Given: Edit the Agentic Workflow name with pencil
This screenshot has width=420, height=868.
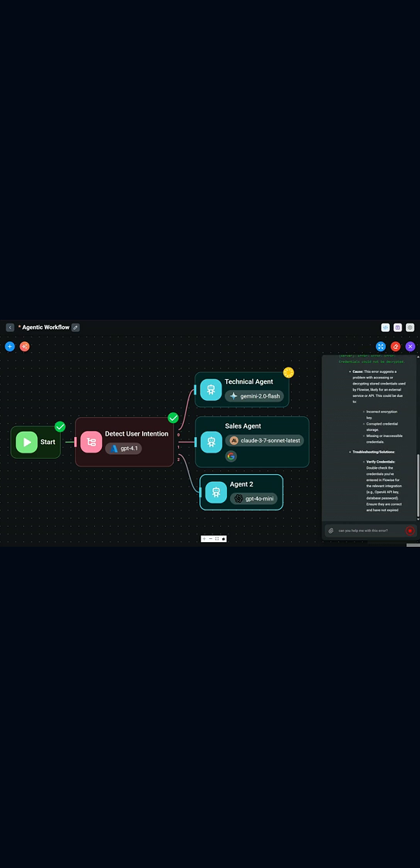Looking at the screenshot, I should [76, 327].
